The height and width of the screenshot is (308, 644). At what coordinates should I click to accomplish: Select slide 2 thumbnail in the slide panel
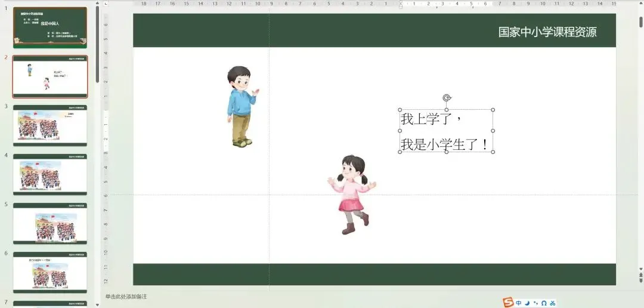click(50, 76)
